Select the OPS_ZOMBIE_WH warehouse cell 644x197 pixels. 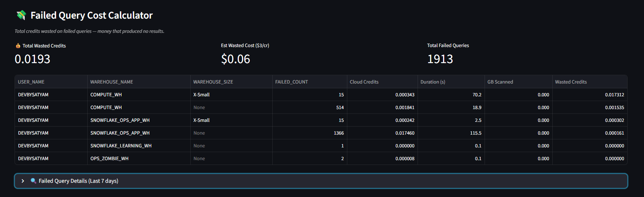pyautogui.click(x=109, y=158)
